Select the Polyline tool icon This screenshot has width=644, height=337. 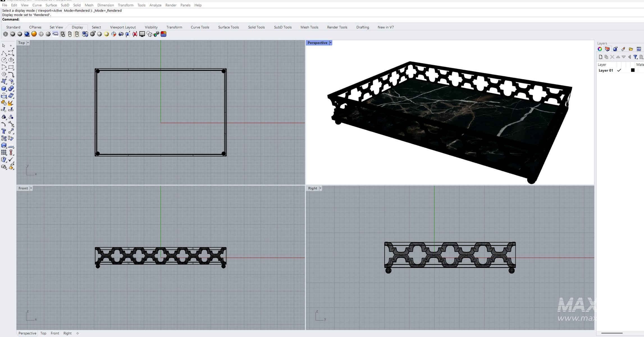coord(4,53)
